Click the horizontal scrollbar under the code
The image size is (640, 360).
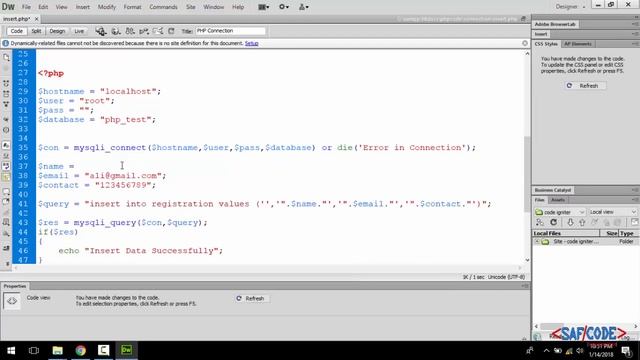point(267,268)
